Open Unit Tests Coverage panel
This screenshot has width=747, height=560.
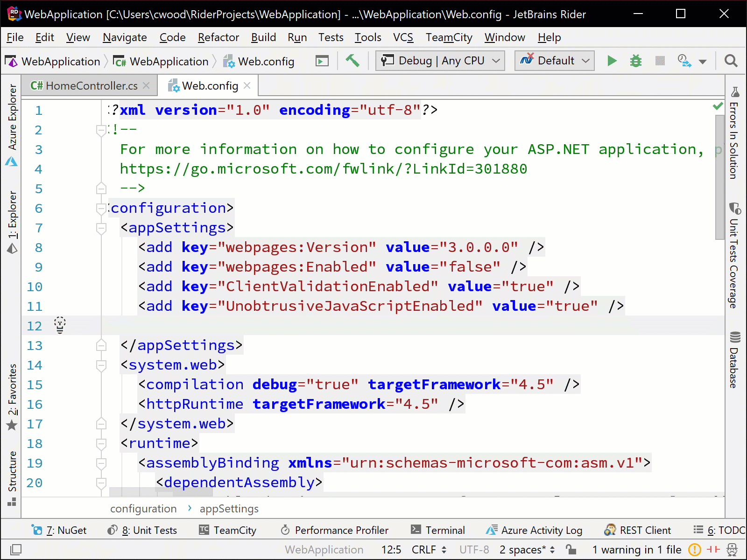[x=734, y=256]
